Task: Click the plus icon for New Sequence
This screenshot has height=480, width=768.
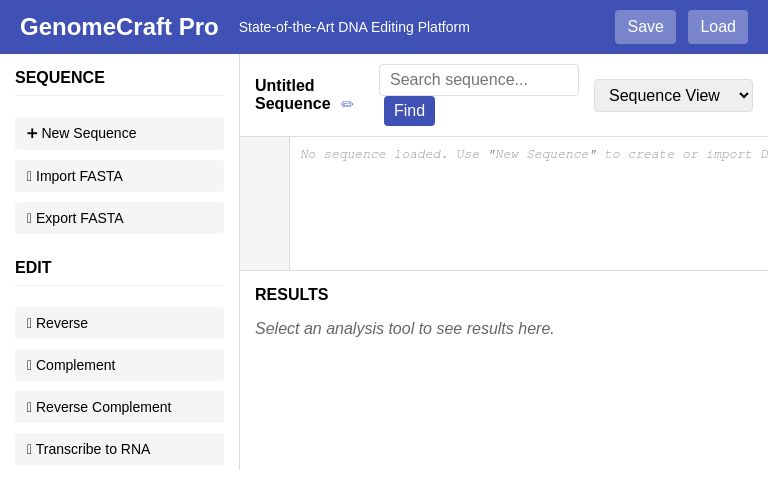Action: [x=32, y=133]
